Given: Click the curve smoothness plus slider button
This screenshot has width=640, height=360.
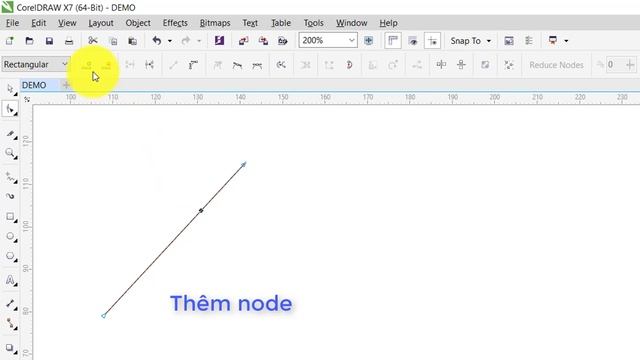Looking at the screenshot, I should (630, 64).
